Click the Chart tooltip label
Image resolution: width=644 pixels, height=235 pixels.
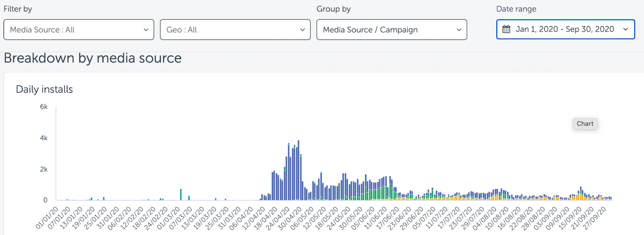pos(585,124)
